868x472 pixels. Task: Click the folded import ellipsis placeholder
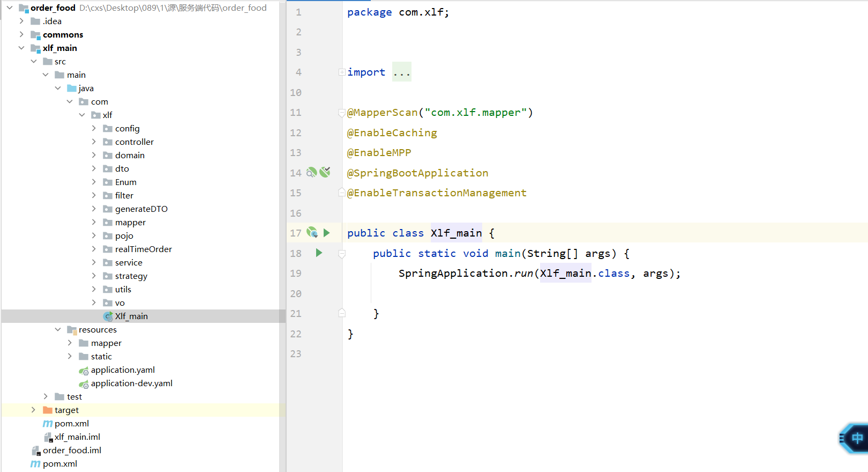(x=402, y=72)
